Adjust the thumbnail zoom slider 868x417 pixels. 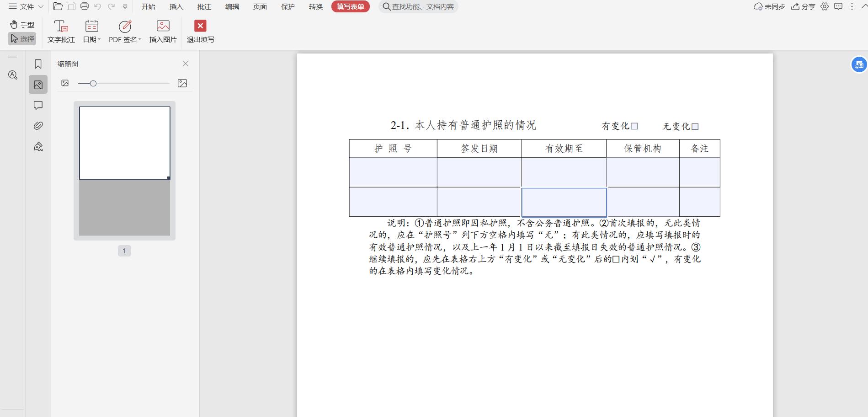[x=94, y=83]
